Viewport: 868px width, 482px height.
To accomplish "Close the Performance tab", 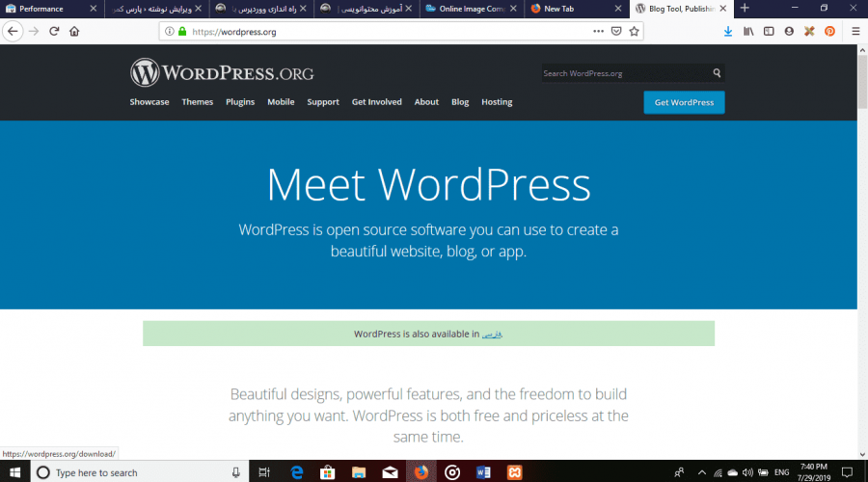I will pos(93,9).
